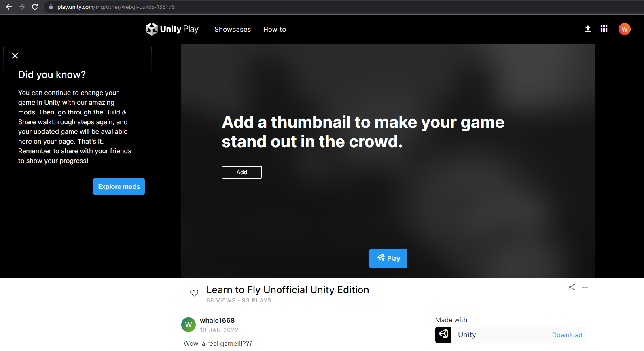Click the Download link for Unity
This screenshot has height=351, width=644.
point(567,335)
